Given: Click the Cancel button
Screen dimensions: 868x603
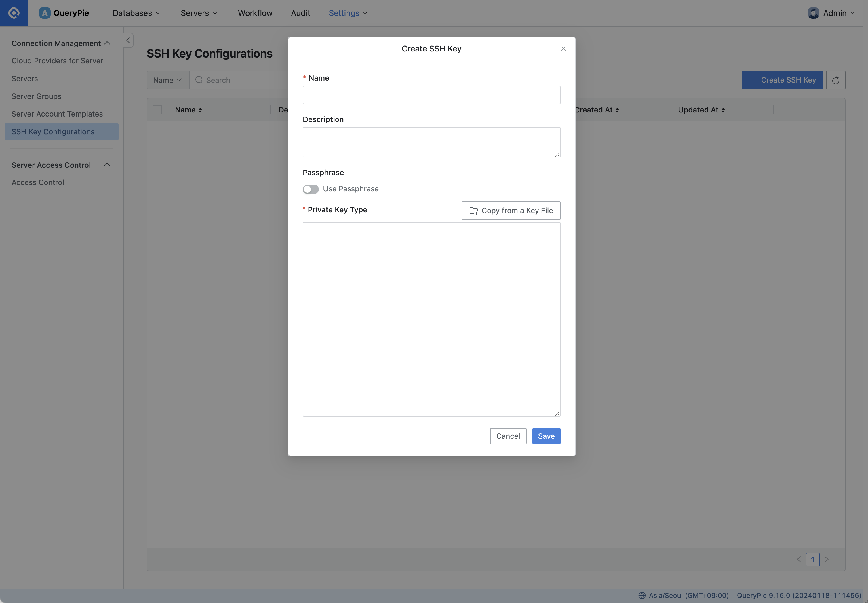Looking at the screenshot, I should point(508,436).
